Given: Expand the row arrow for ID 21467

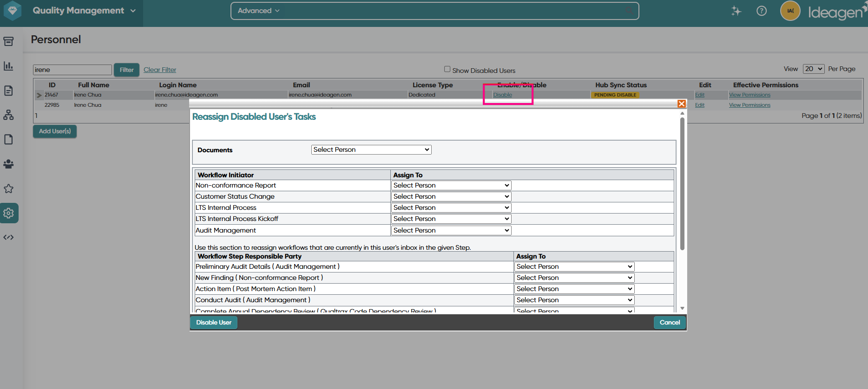Looking at the screenshot, I should (x=39, y=95).
